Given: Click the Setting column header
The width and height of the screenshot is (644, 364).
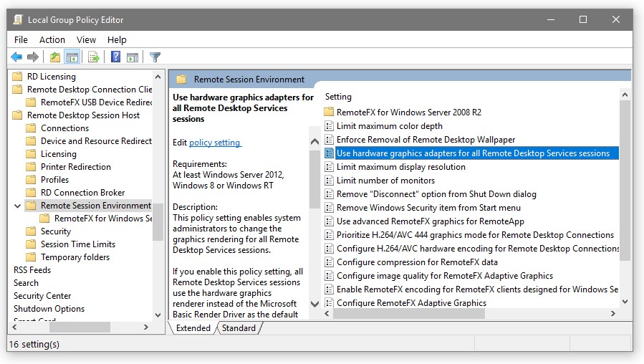Looking at the screenshot, I should (x=339, y=97).
